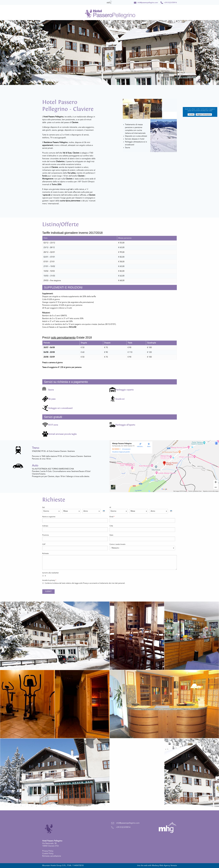
Task: Click Google account icon on map corner
Action: tap(216, 443)
